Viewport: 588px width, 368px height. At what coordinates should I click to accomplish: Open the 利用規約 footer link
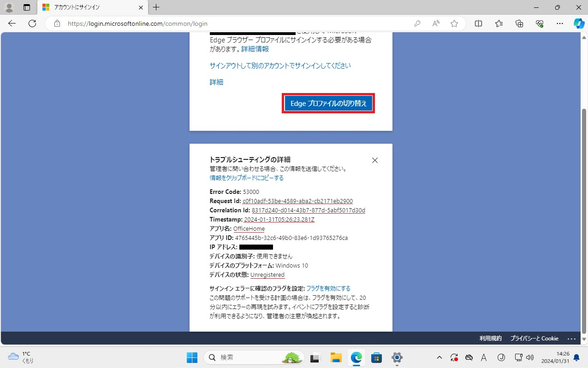tap(490, 338)
